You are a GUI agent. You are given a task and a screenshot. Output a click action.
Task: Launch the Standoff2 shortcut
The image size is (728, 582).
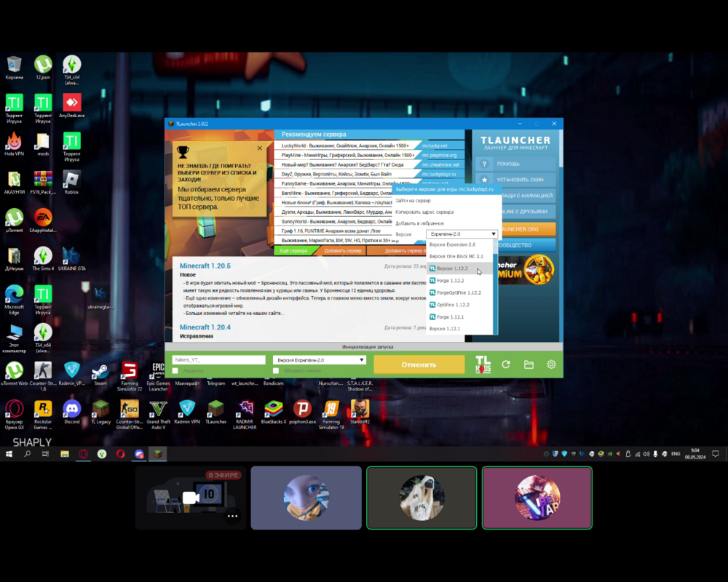point(360,412)
